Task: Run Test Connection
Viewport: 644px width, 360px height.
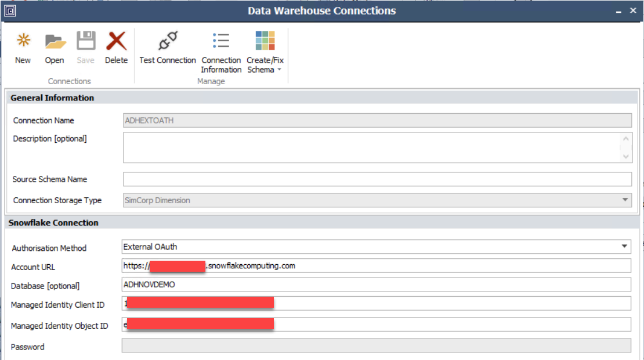Action: [168, 48]
